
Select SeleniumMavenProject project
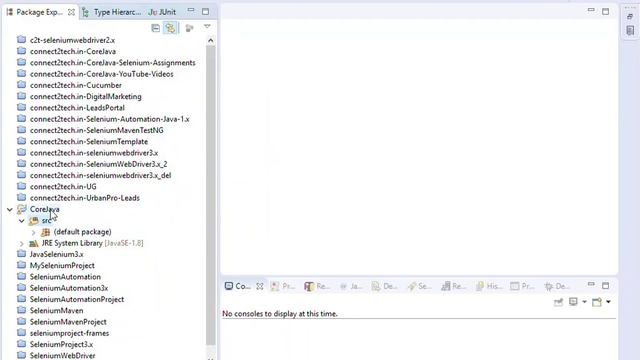[x=68, y=322]
